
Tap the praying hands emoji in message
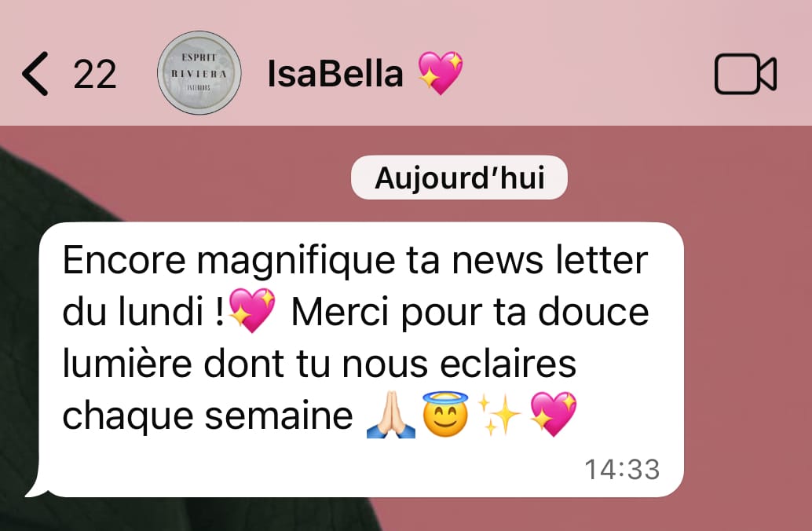(391, 415)
